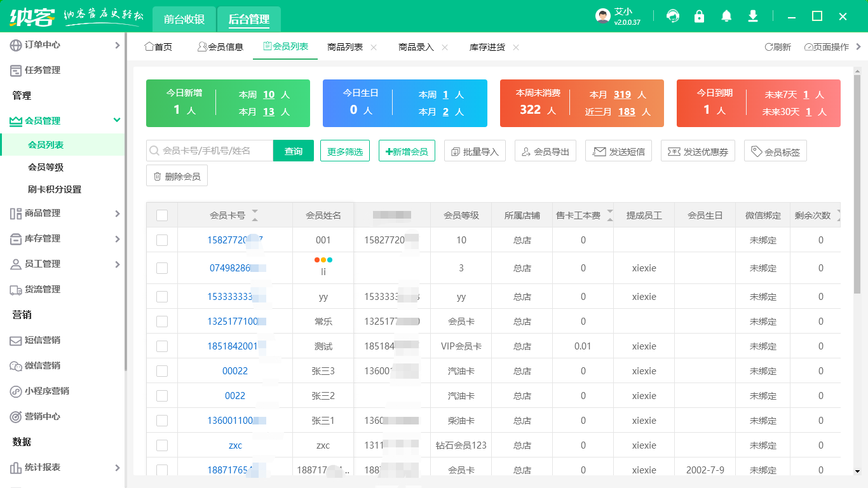
Task: Collapse the 会员管理 sidebar section
Action: tap(62, 121)
